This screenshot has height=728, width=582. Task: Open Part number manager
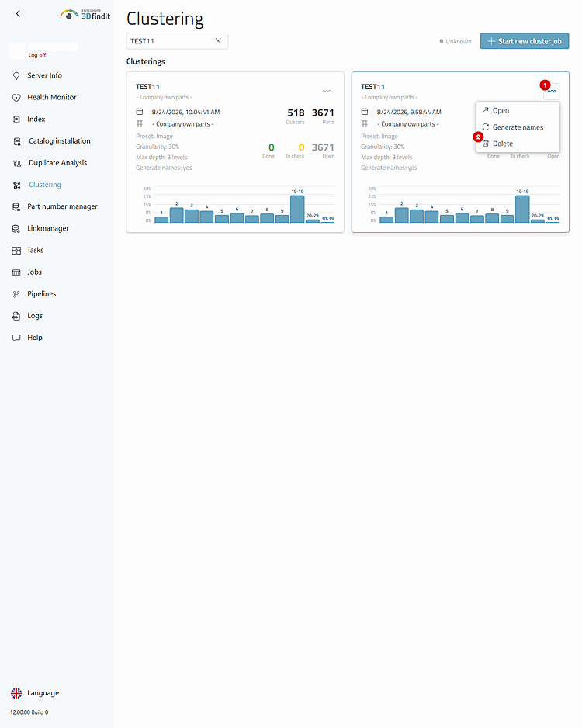click(x=63, y=206)
